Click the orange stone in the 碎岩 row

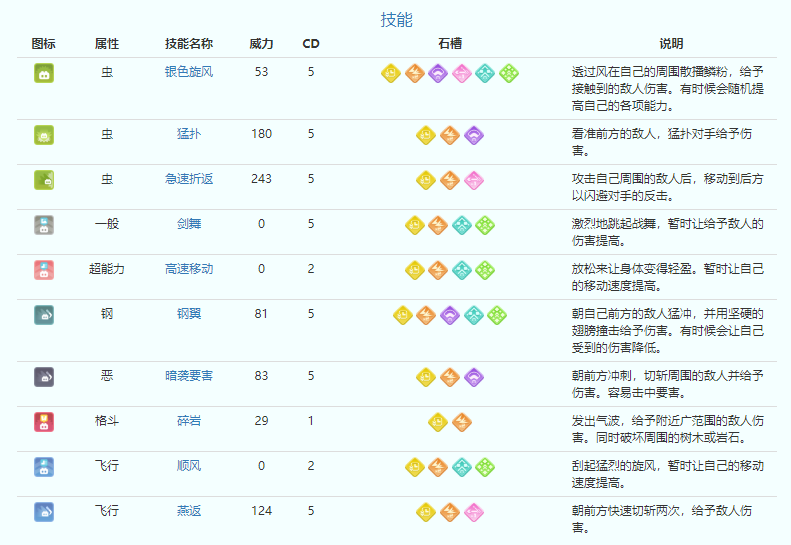(x=461, y=422)
